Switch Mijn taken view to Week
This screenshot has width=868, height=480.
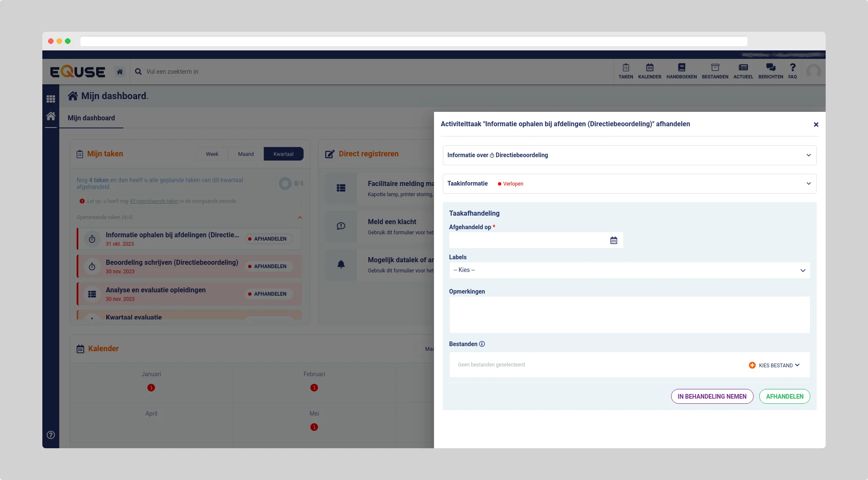pos(212,154)
